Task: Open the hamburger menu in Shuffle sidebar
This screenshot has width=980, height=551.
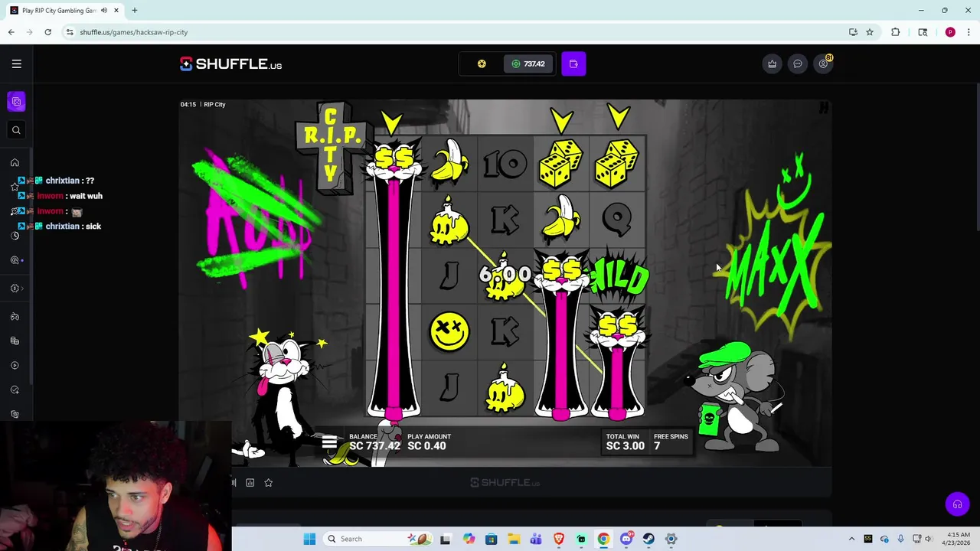Action: coord(16,64)
